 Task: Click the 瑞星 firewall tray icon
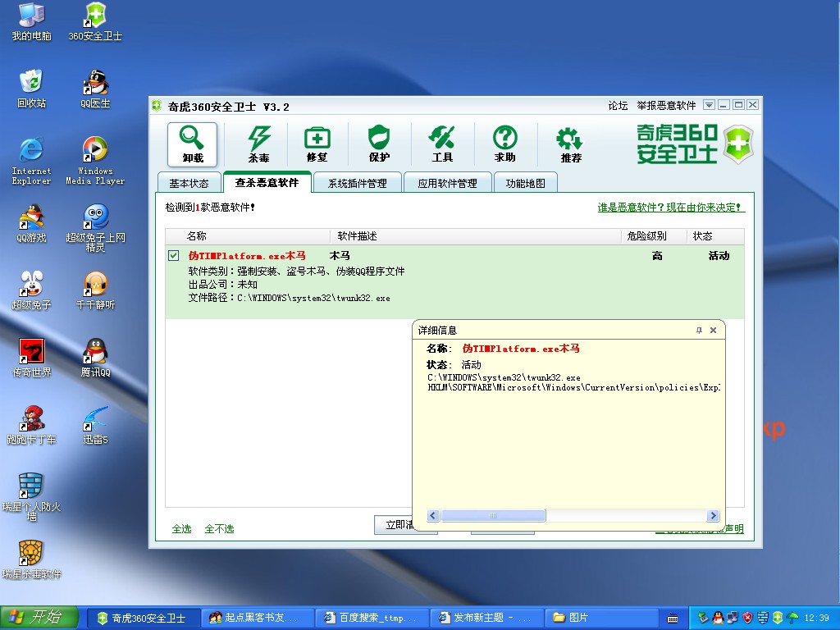pyautogui.click(x=763, y=618)
